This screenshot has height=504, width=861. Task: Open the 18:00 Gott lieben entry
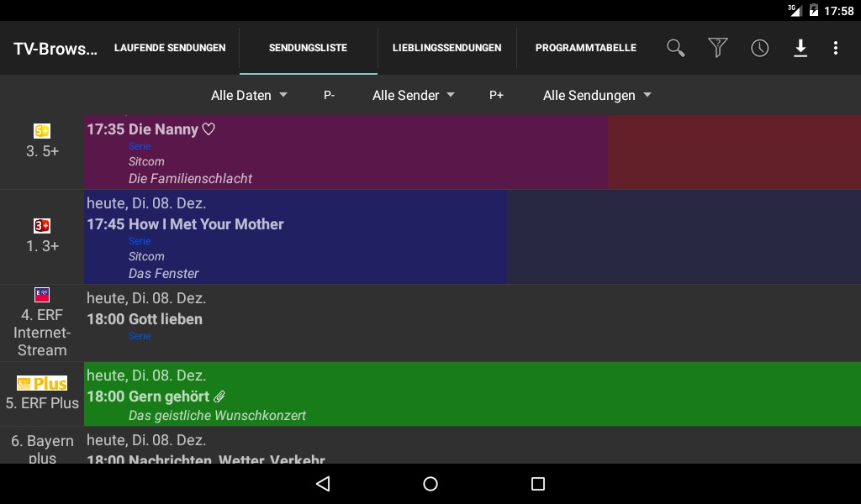473,323
